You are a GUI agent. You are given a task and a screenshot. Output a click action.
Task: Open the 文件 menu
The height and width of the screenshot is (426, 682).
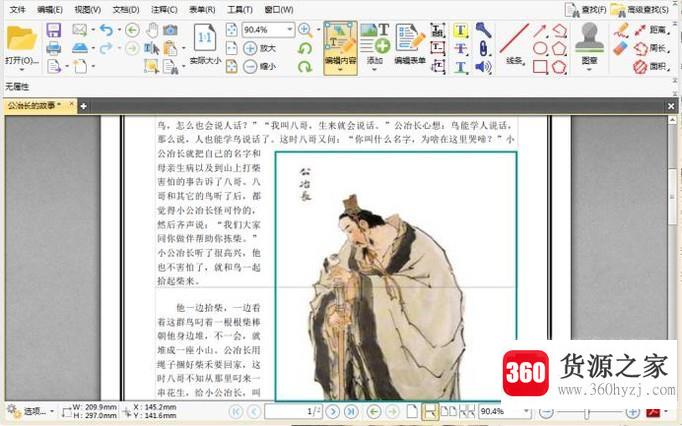point(17,9)
